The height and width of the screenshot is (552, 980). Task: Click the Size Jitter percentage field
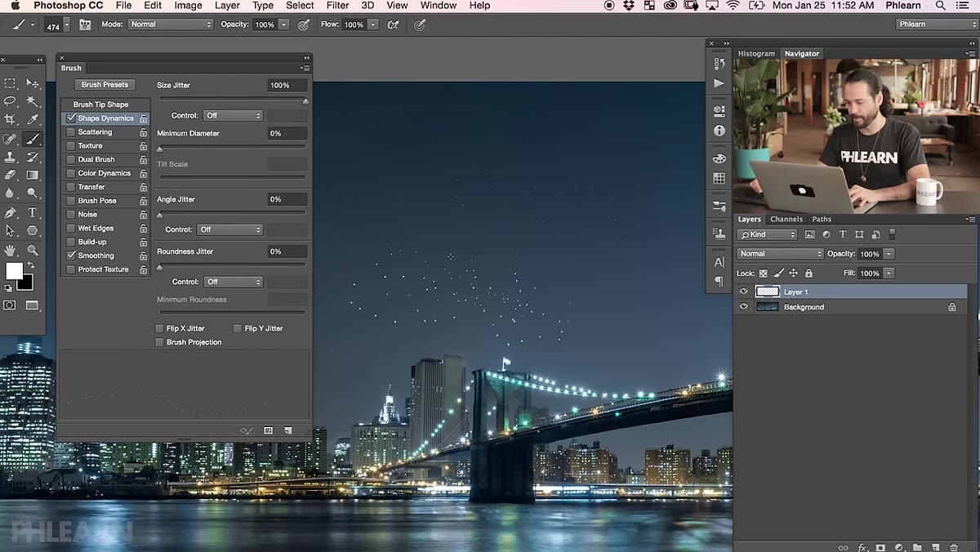coord(287,85)
